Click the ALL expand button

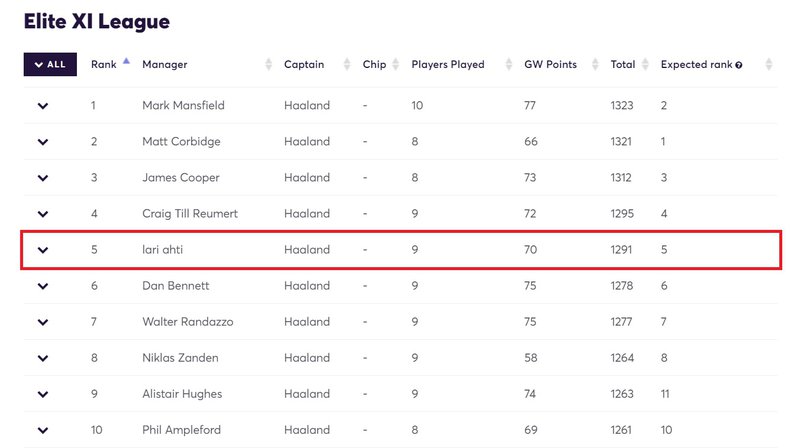(x=50, y=64)
